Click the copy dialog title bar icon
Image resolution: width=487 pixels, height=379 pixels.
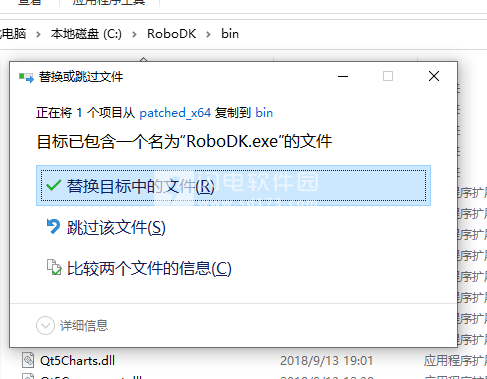[26, 78]
